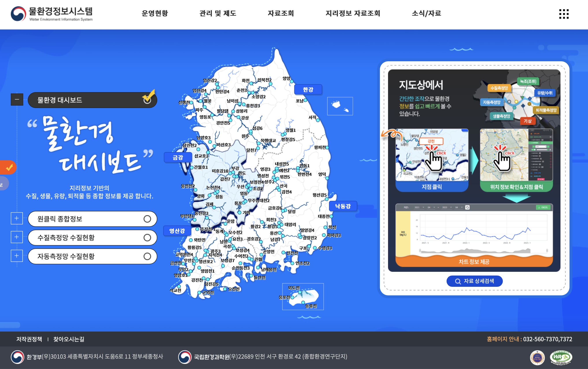Select the 삽교호1 station marker on map
This screenshot has width=588, height=369.
pos(208,152)
